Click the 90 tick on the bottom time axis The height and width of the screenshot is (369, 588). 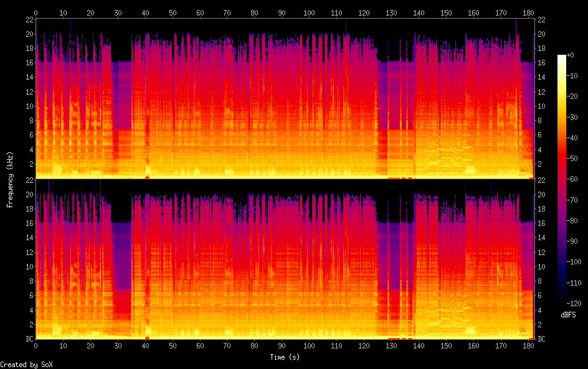(282, 345)
